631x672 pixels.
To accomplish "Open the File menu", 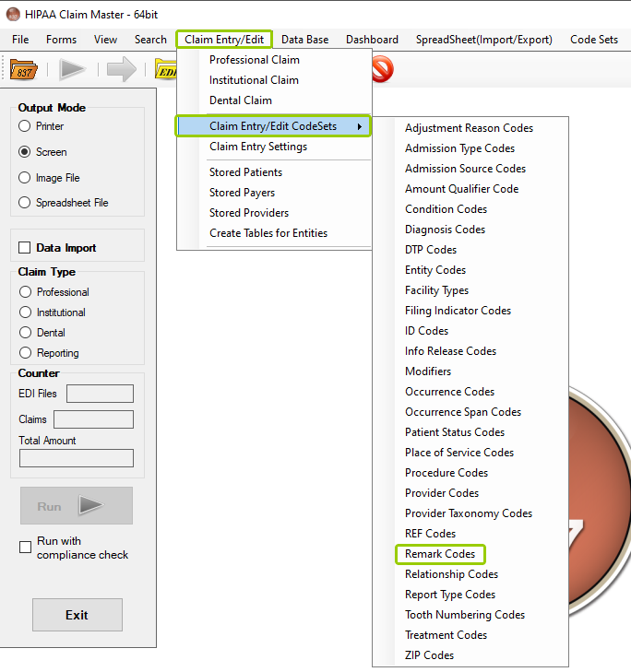I will click(x=20, y=40).
